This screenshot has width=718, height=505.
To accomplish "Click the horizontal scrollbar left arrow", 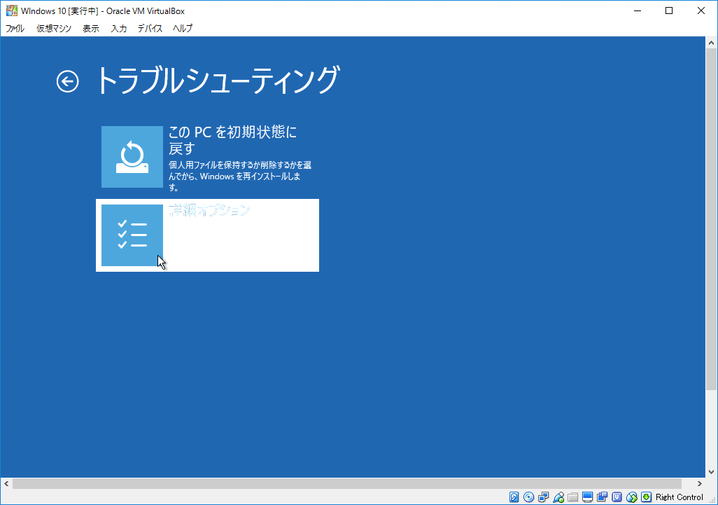I will pyautogui.click(x=6, y=483).
